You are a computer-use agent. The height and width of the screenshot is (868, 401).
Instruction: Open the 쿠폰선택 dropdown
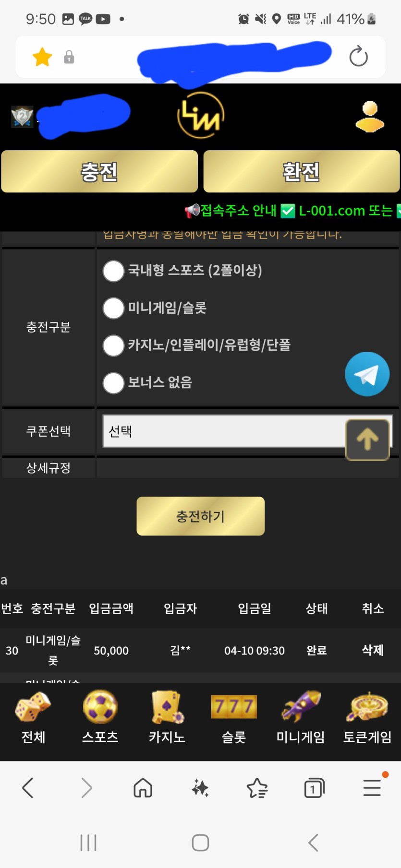(224, 431)
